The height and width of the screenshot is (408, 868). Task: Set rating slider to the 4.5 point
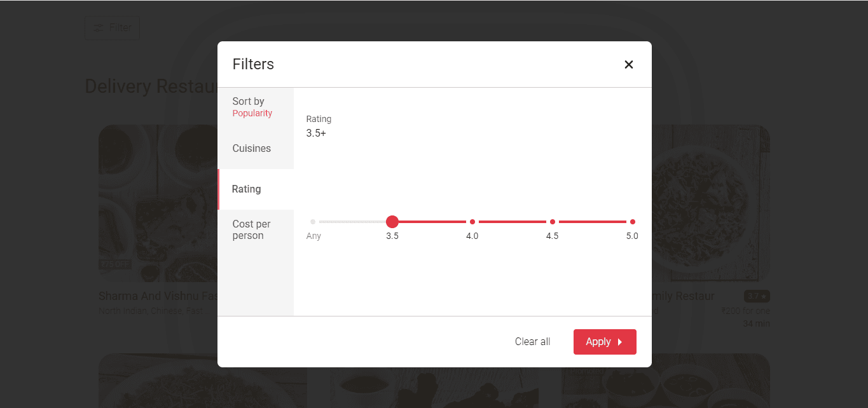pyautogui.click(x=553, y=222)
